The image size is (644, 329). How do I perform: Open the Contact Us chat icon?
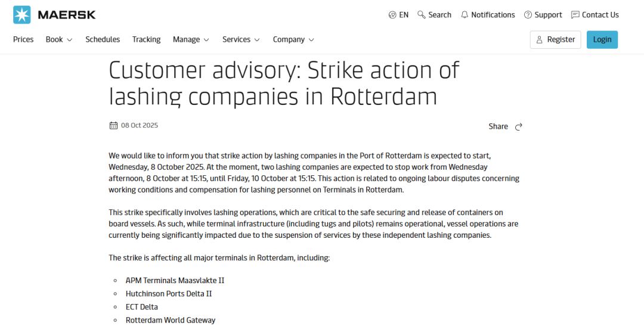(575, 15)
